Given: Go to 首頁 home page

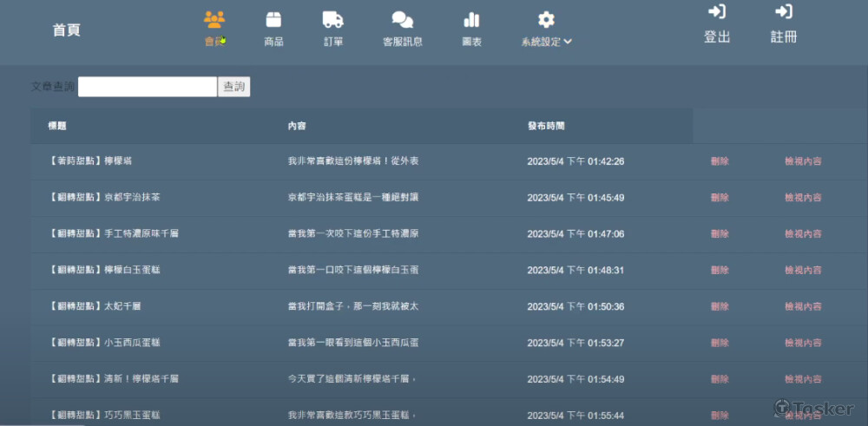Looking at the screenshot, I should coord(66,30).
